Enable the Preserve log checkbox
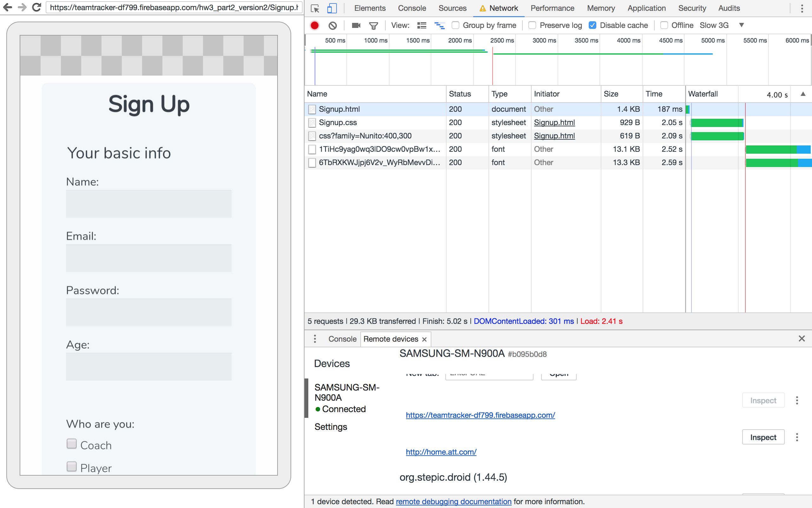812x508 pixels. (532, 25)
